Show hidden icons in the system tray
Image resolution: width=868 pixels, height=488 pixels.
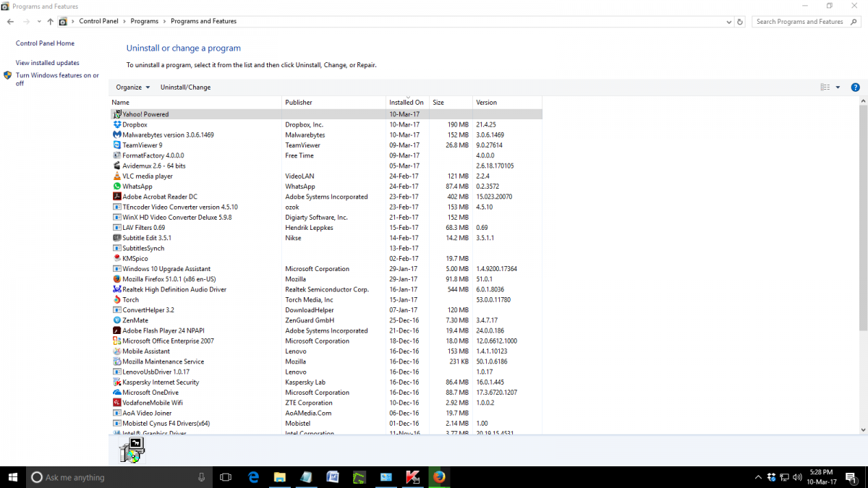pyautogui.click(x=758, y=477)
